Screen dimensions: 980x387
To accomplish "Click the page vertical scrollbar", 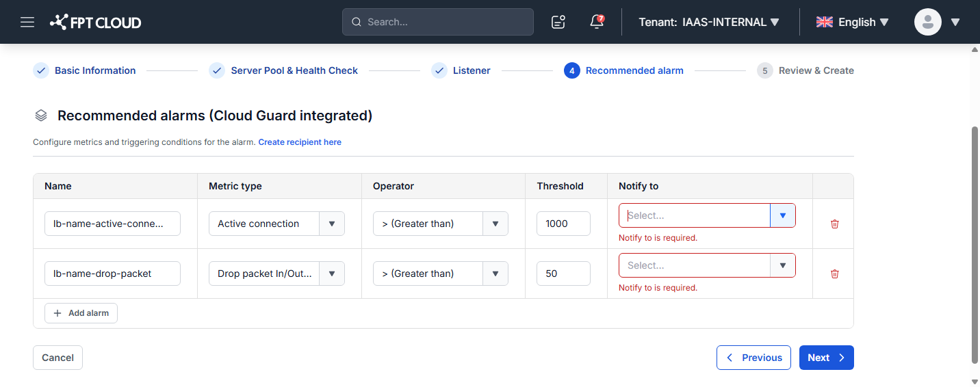I will click(x=975, y=244).
